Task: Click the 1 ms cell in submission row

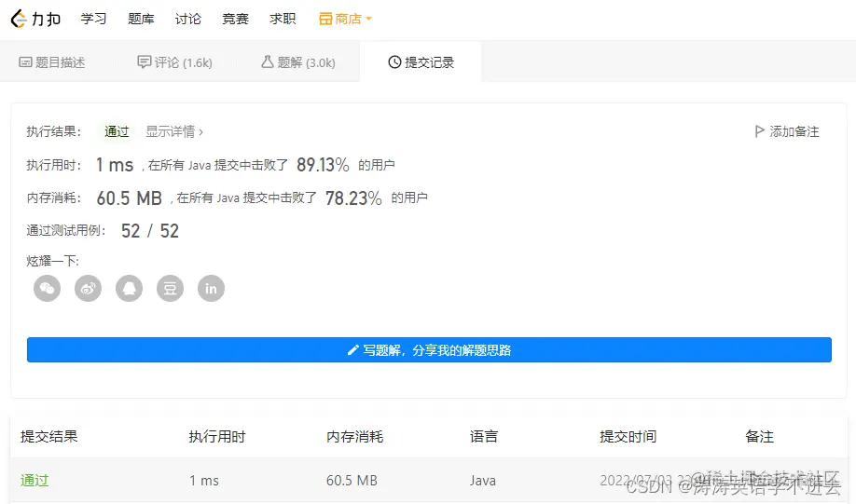Action: tap(204, 480)
